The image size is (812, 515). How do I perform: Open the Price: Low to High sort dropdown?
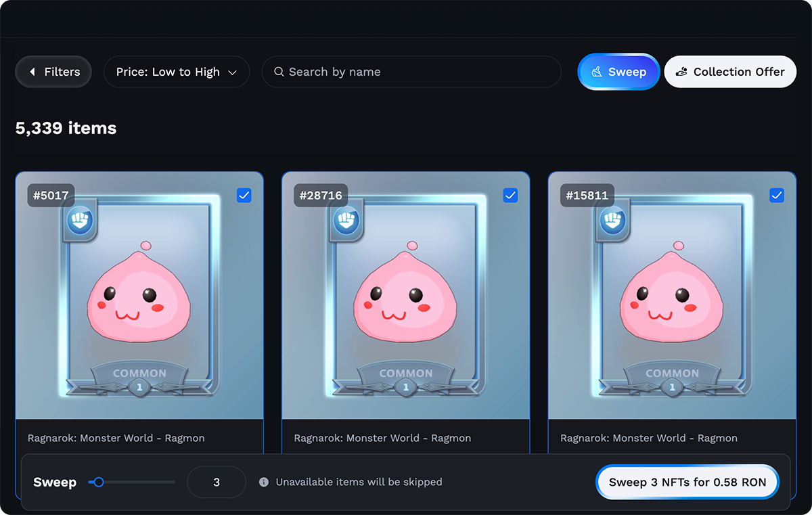[176, 72]
